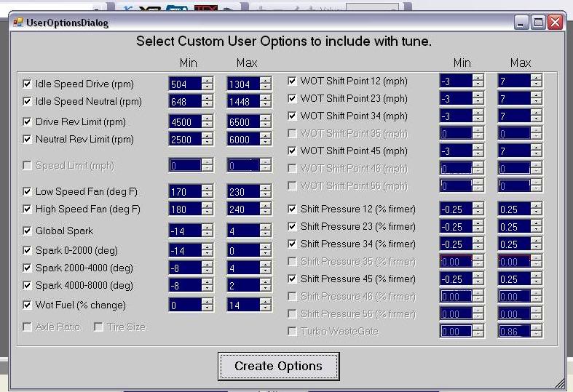This screenshot has width=573, height=392.
Task: Click spinner on Shift Pressure 23 Max
Action: 537,227
